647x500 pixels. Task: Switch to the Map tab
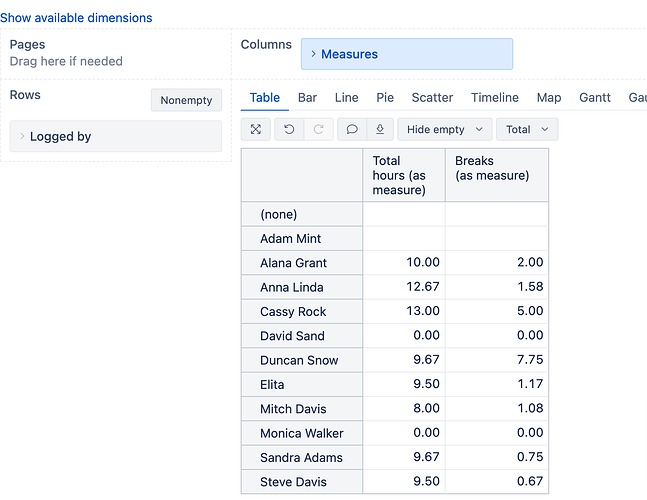tap(549, 98)
